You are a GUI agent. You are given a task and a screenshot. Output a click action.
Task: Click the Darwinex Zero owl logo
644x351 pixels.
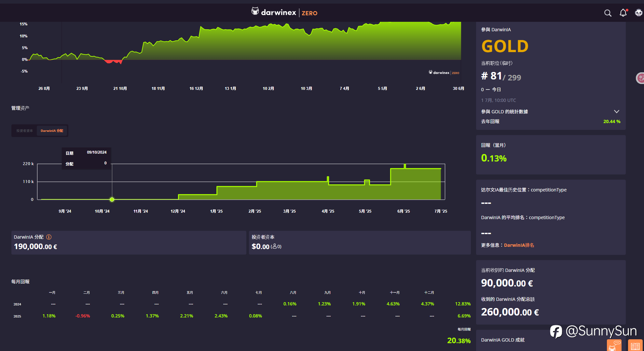[x=255, y=11]
